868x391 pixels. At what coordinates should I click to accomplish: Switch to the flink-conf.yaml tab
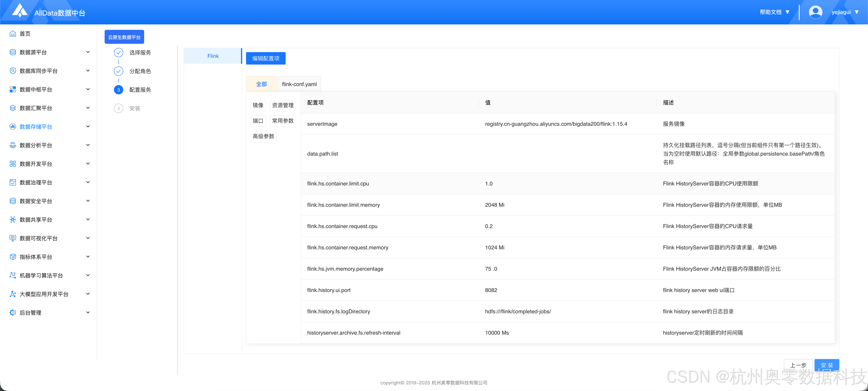click(x=299, y=84)
